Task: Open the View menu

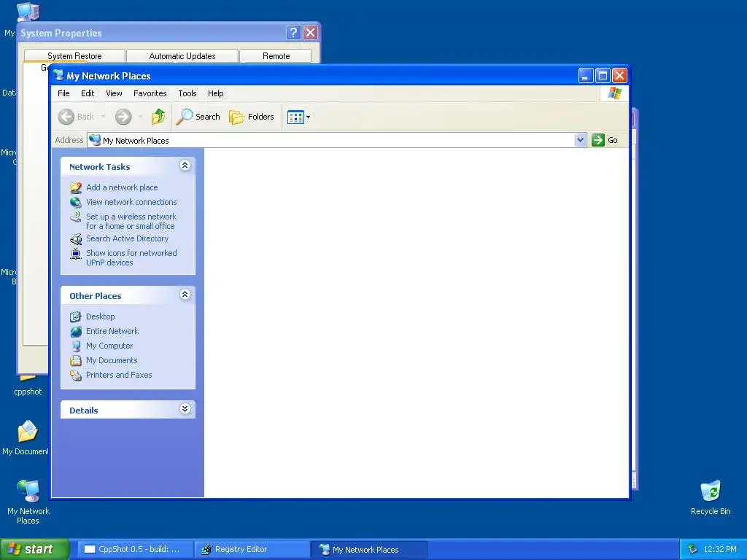Action: [114, 93]
